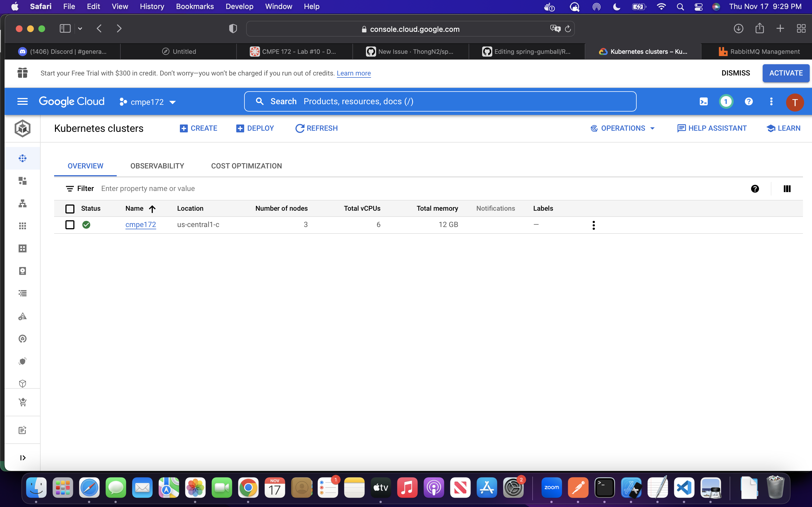Open the cmpe172 cluster link
Image resolution: width=812 pixels, height=507 pixels.
click(x=141, y=225)
